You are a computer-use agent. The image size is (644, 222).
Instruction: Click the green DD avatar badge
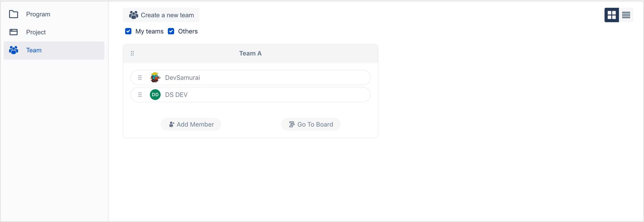[x=155, y=95]
